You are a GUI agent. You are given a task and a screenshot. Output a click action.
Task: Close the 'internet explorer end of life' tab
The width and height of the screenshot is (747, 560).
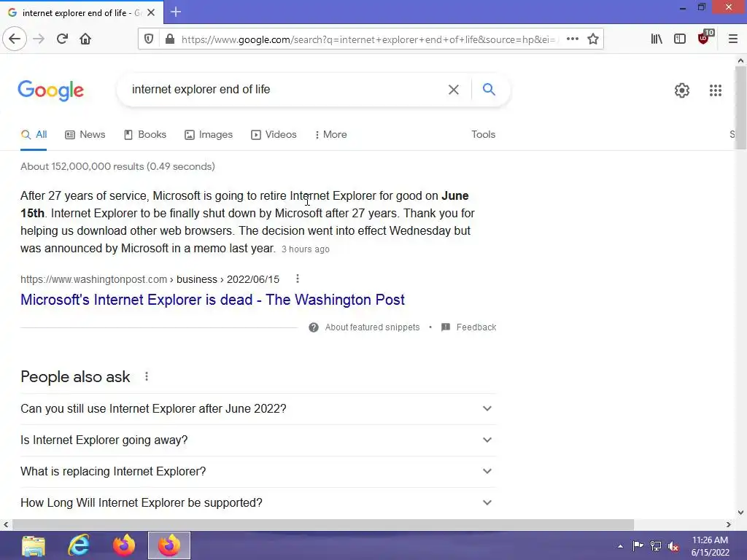pyautogui.click(x=151, y=12)
